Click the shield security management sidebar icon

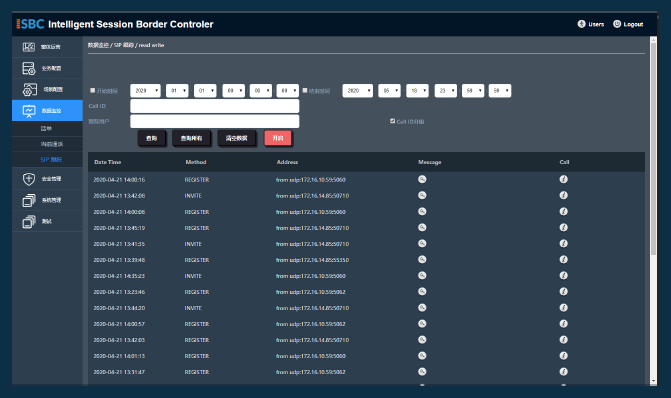[x=29, y=179]
